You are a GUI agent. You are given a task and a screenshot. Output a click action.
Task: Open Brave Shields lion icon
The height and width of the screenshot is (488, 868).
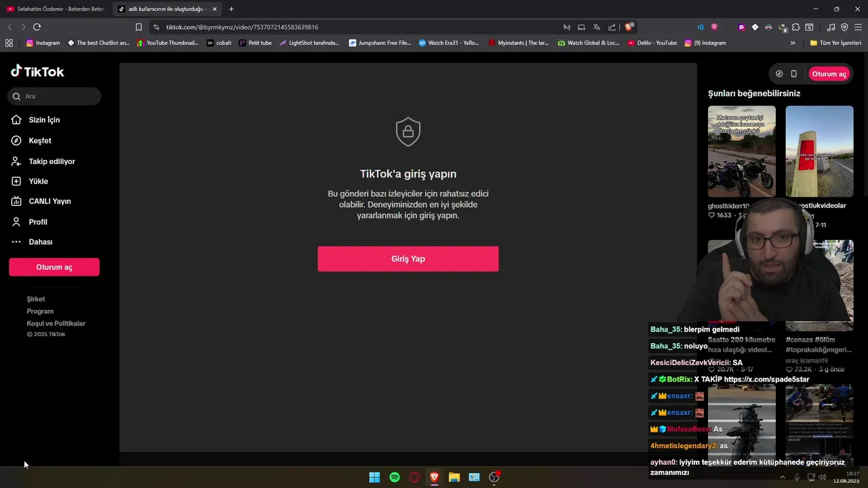tap(629, 27)
